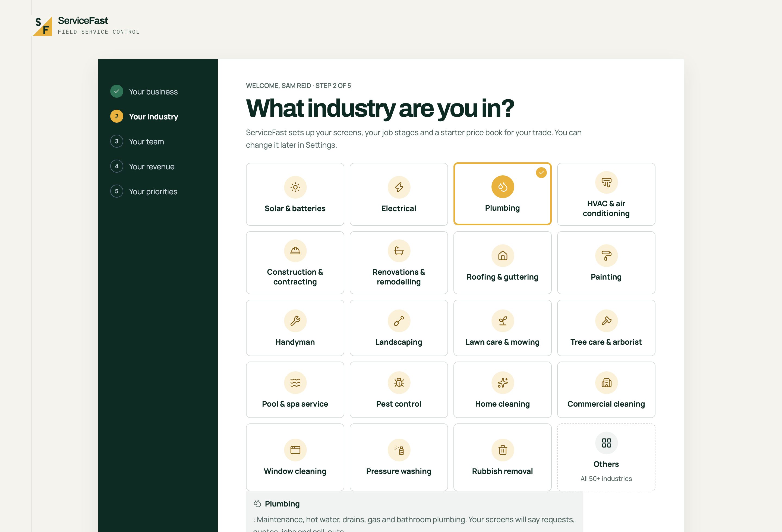Click the Solar & batteries sun icon
Viewport: 782px width, 532px height.
point(295,187)
